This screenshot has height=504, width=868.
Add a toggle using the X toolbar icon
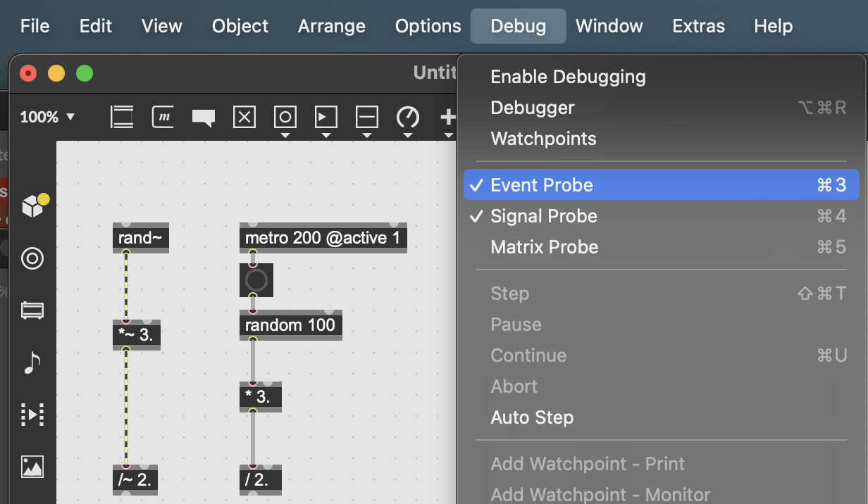click(x=244, y=118)
